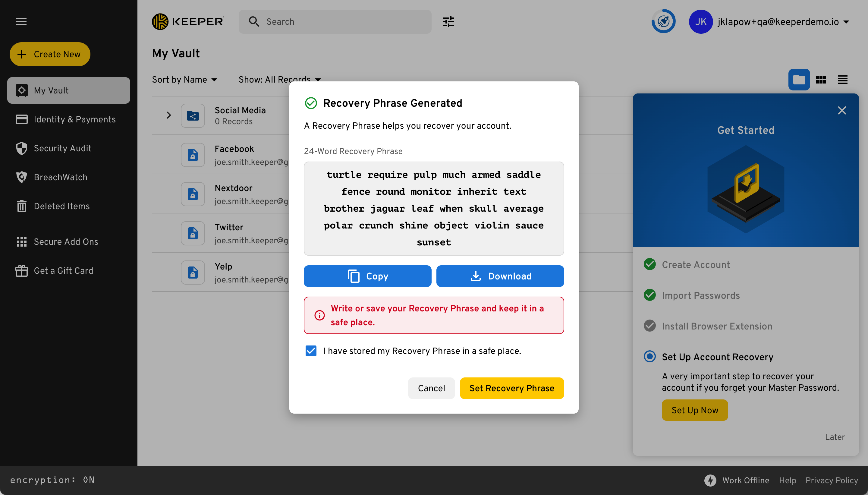Toggle the Install Browser Extension checkmark
Image resolution: width=868 pixels, height=495 pixels.
649,326
